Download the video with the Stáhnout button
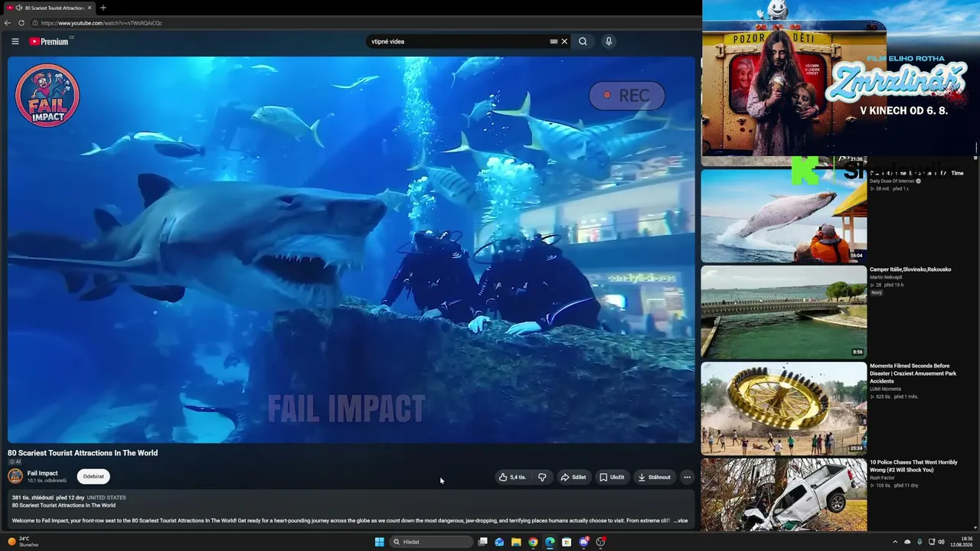 coord(655,477)
